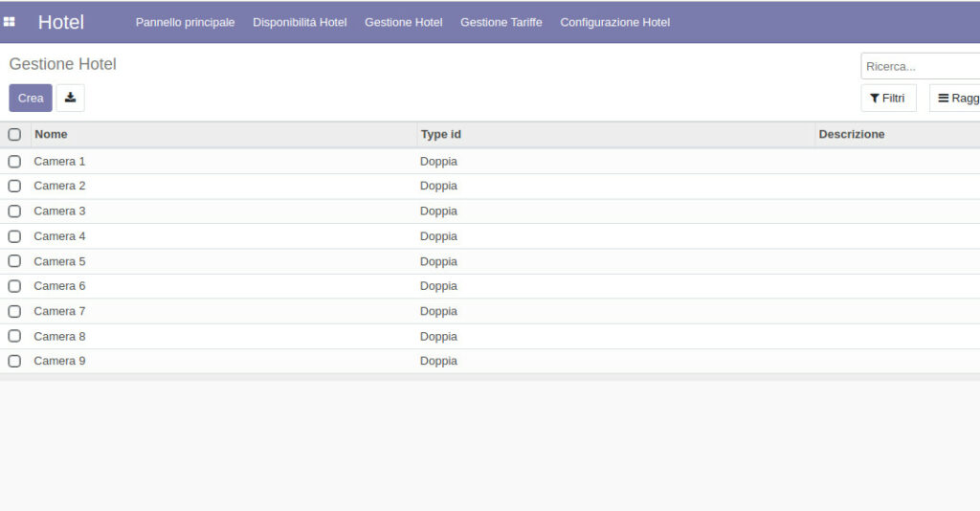
Task: Toggle the select-all checkbox in table header
Action: 14,135
